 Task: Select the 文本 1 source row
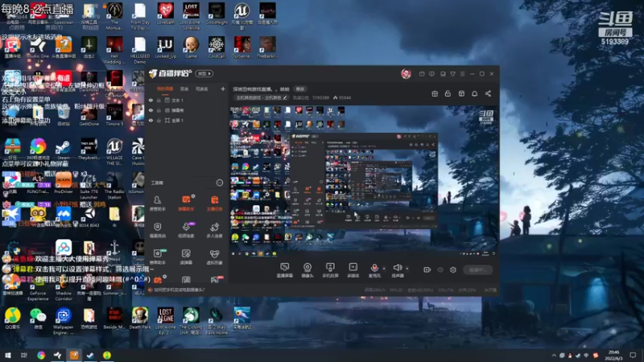tap(187, 100)
